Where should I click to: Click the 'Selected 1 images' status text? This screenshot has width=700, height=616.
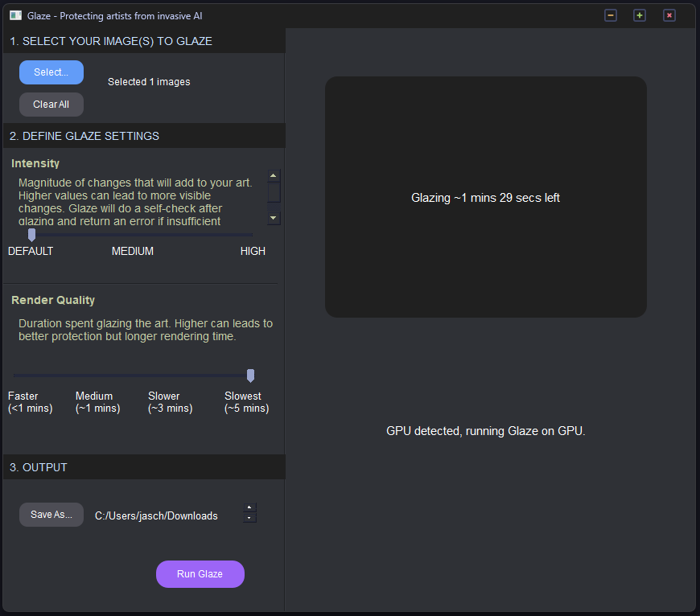(x=149, y=82)
